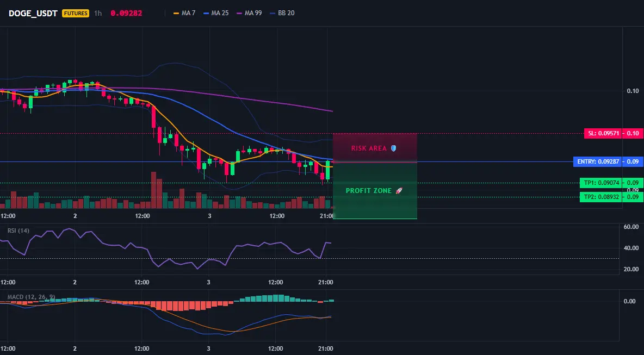This screenshot has height=355, width=644.
Task: Click the 60.00 value on RSI axis
Action: (x=631, y=227)
